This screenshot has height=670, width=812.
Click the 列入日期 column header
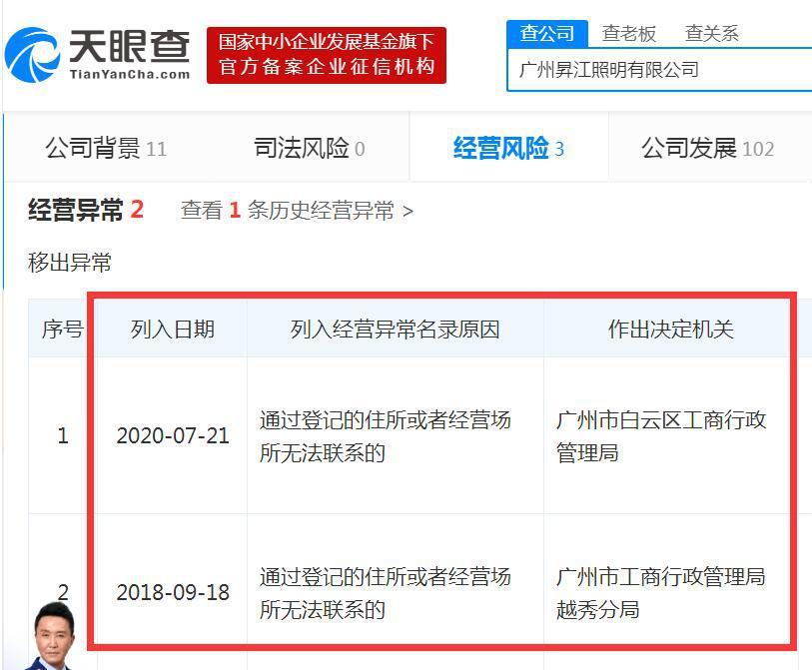click(170, 329)
